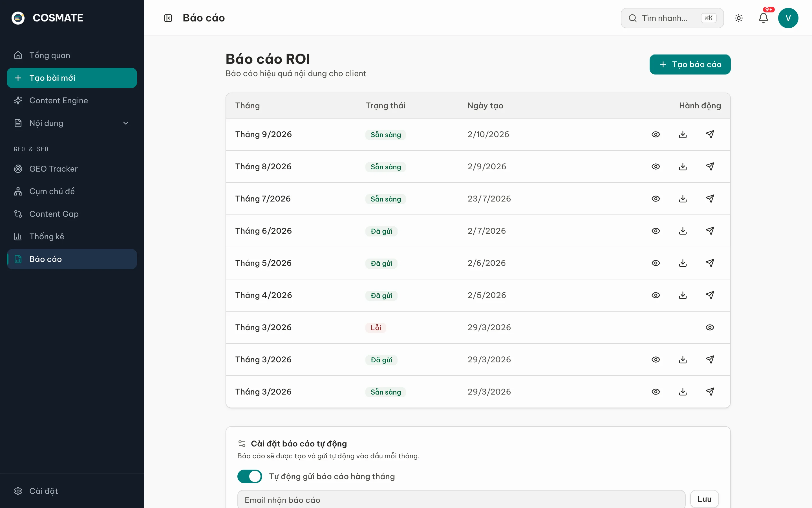Download the Tháng 6/2026 report
The height and width of the screenshot is (508, 812).
tap(683, 231)
